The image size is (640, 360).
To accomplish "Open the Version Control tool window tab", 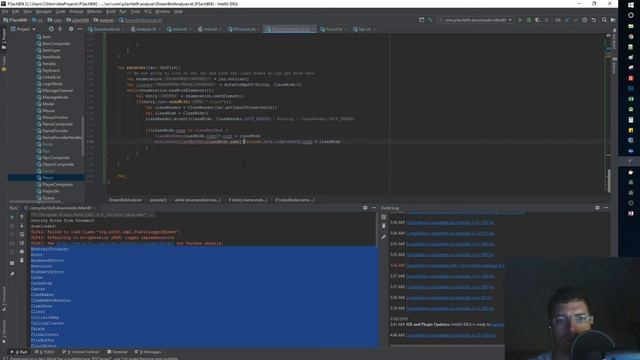I will [x=80, y=352].
